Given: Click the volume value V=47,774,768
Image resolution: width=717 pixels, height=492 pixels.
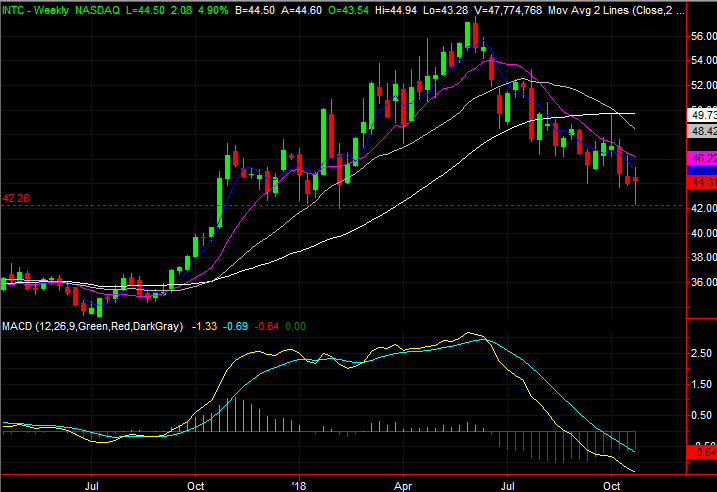Looking at the screenshot, I should point(508,10).
